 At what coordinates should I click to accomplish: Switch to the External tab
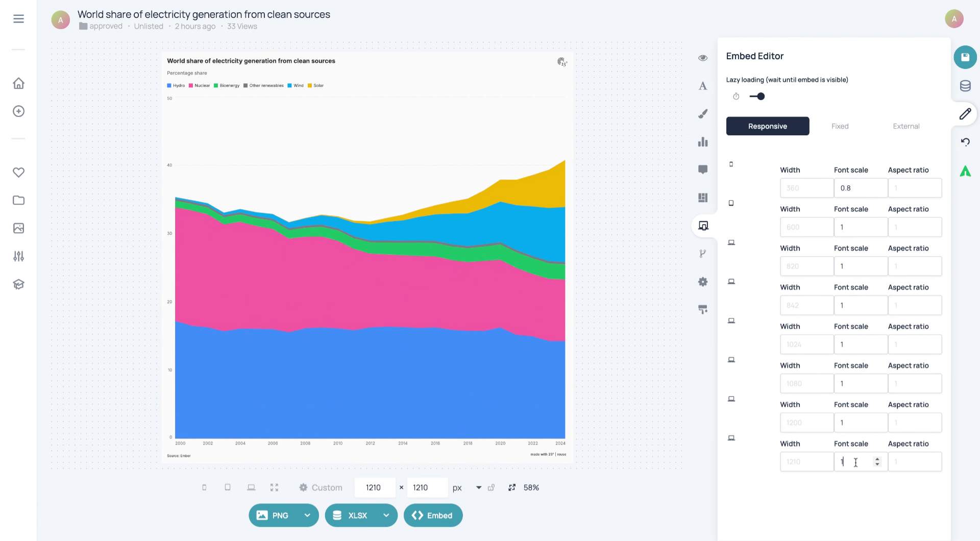coord(906,126)
